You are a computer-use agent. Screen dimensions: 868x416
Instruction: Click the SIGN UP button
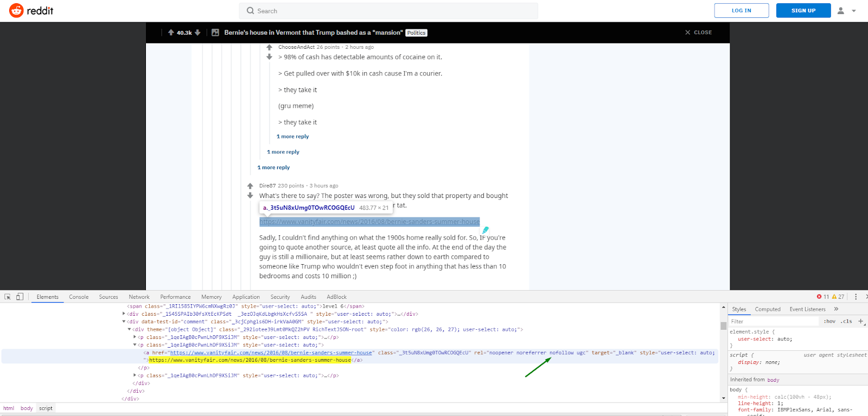[x=803, y=10]
